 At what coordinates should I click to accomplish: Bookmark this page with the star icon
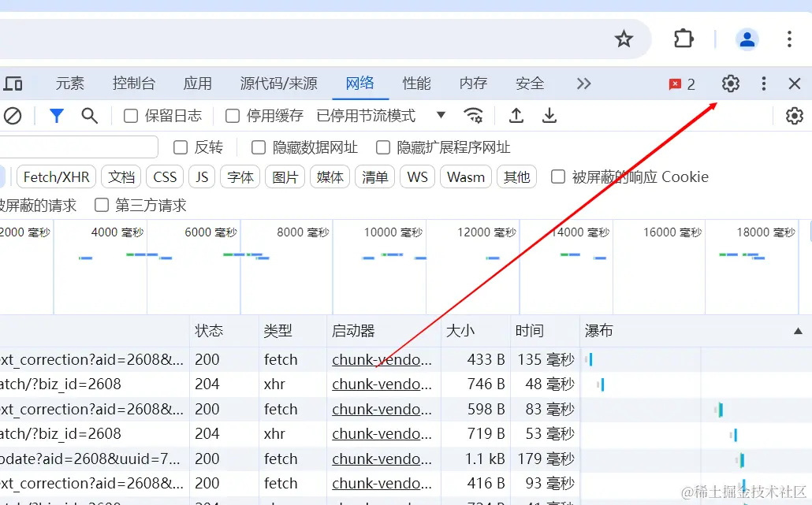point(624,39)
